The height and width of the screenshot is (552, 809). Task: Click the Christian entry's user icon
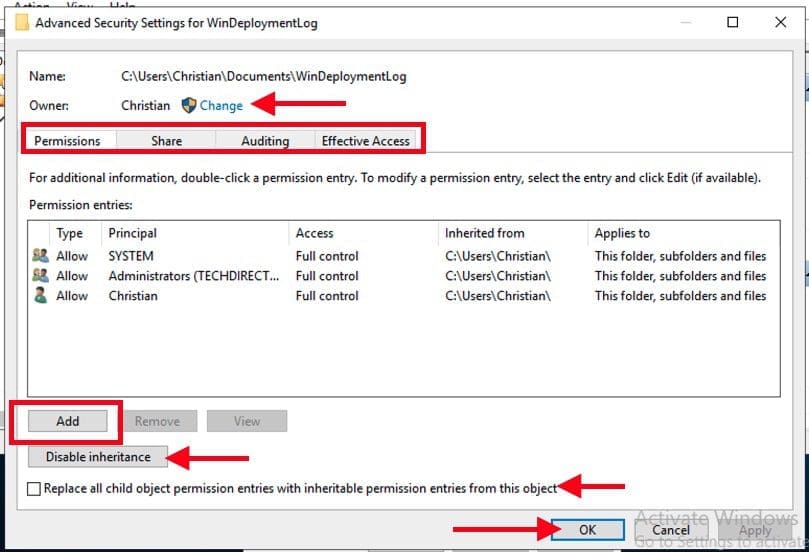pos(40,296)
